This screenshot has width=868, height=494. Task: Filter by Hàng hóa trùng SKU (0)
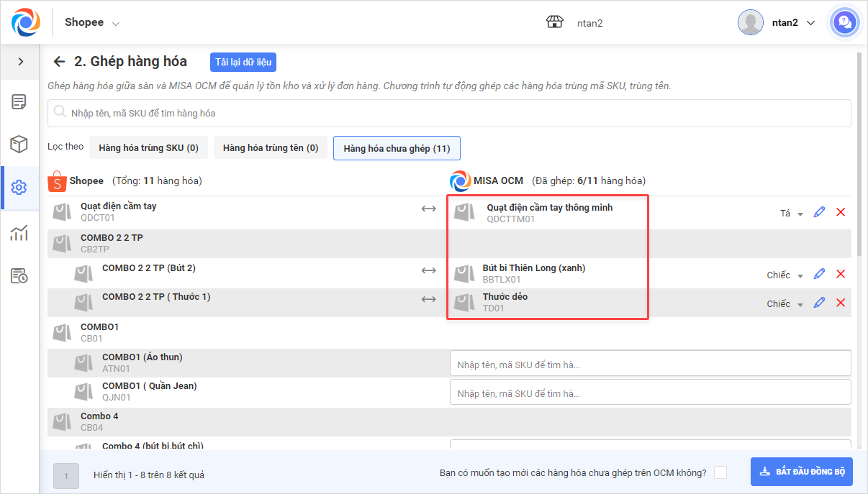tap(149, 148)
